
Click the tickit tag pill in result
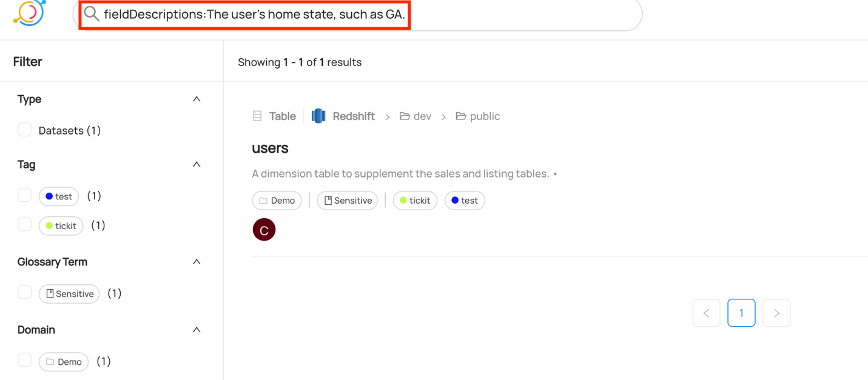(x=415, y=201)
